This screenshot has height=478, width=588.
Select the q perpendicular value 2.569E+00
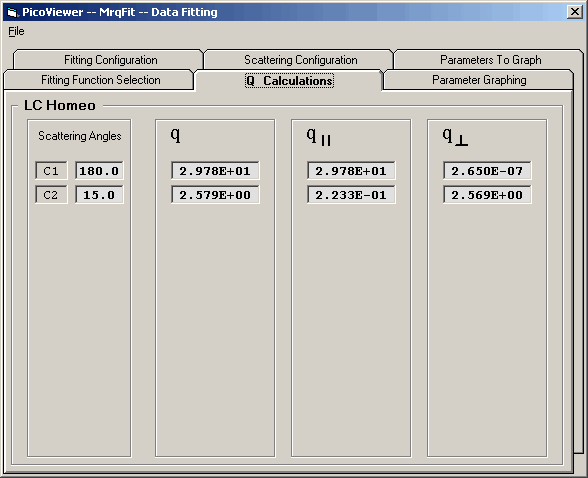(x=487, y=195)
